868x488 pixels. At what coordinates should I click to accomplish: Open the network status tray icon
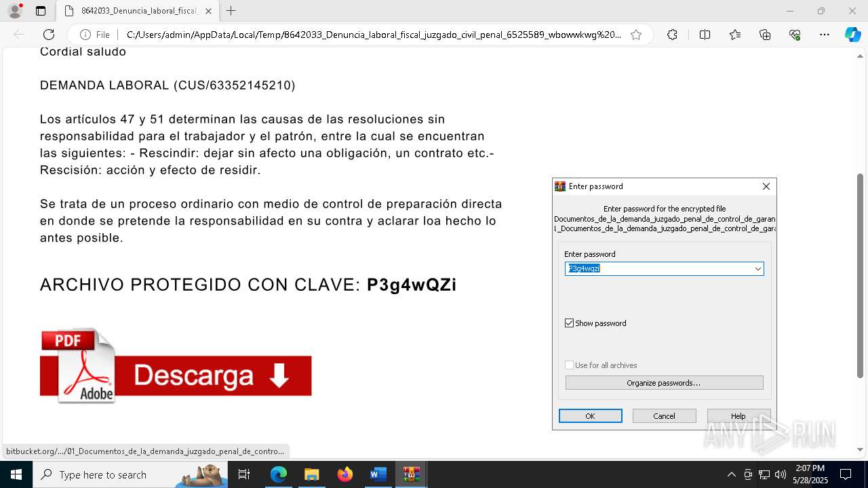click(764, 474)
